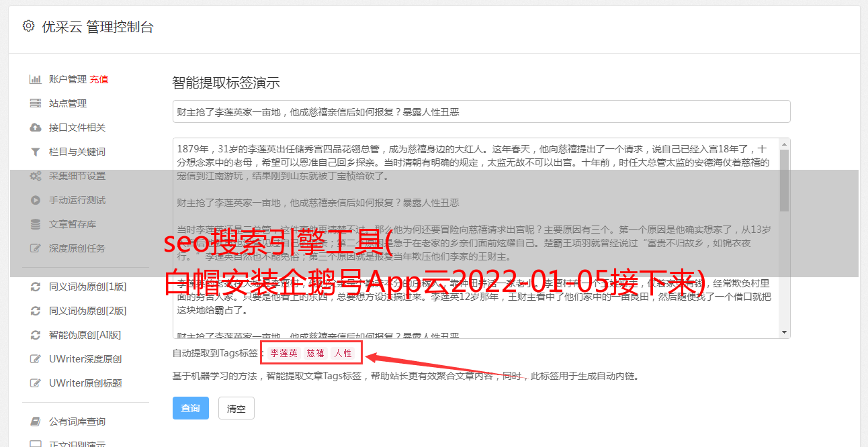Click the text area scrollbar thumb

pyautogui.click(x=784, y=181)
